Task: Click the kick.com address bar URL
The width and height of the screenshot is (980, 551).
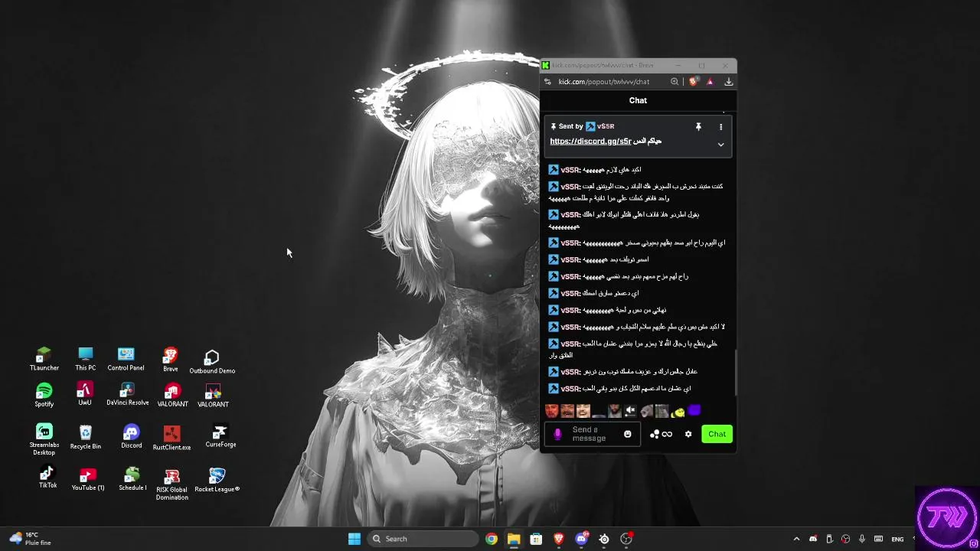Action: coord(604,81)
